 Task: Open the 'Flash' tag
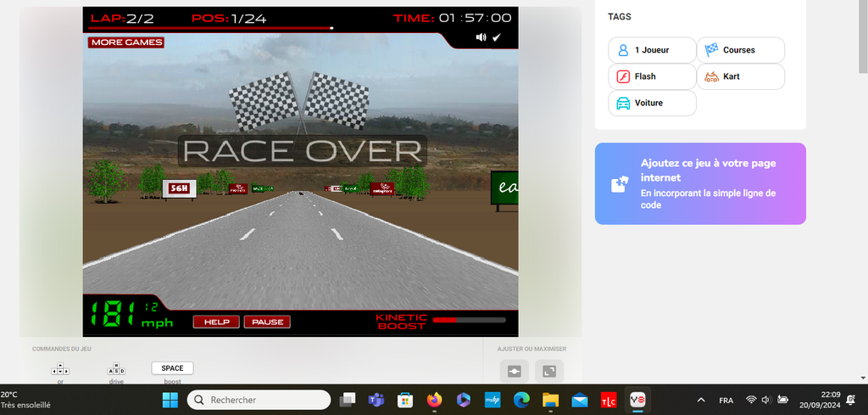tap(651, 76)
